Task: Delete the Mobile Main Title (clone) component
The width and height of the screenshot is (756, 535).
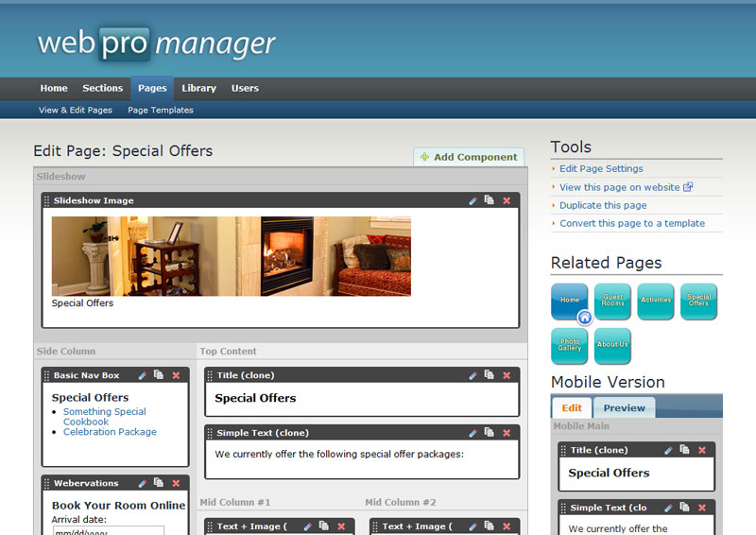Action: click(x=702, y=450)
